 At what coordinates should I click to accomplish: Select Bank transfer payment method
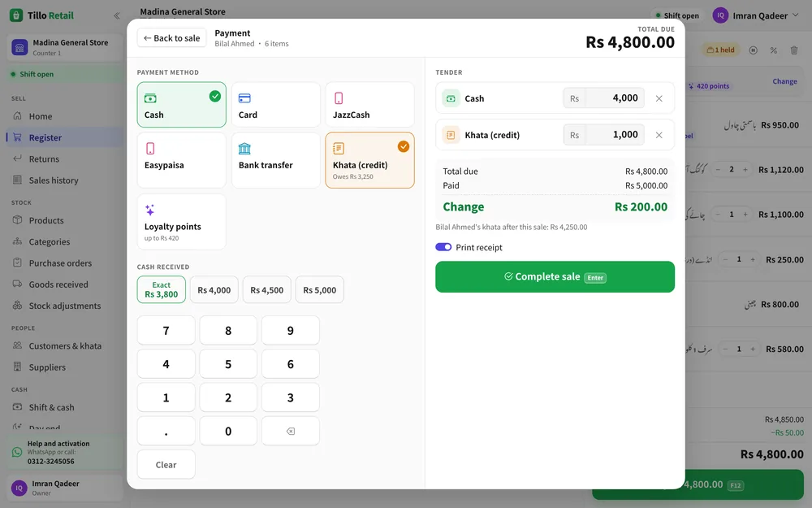(276, 160)
